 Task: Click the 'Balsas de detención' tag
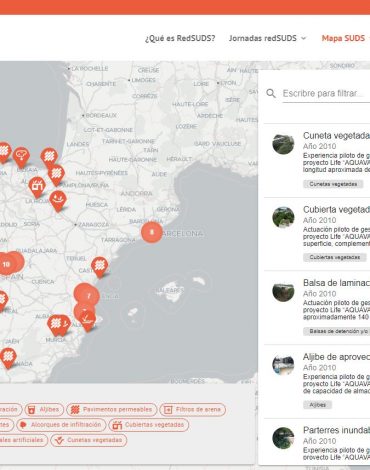click(337, 331)
